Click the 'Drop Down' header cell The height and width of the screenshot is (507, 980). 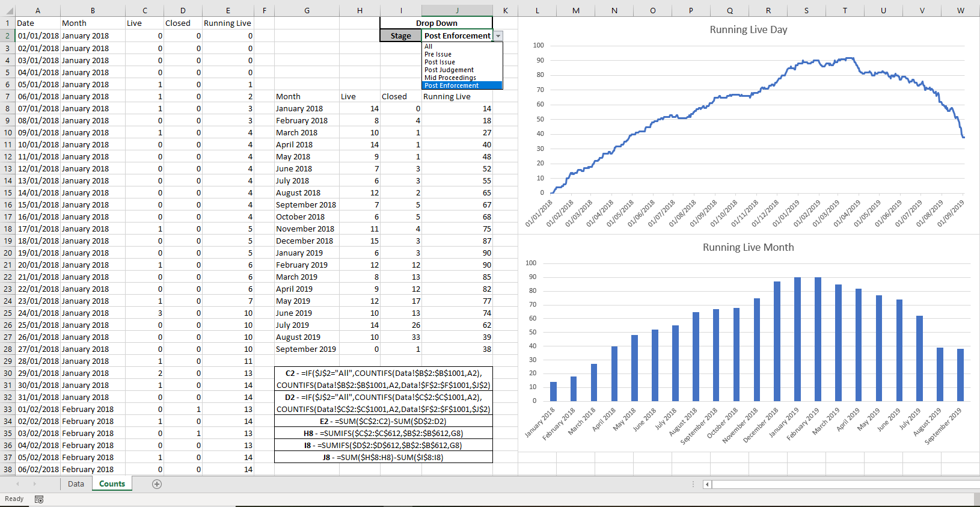[x=436, y=23]
